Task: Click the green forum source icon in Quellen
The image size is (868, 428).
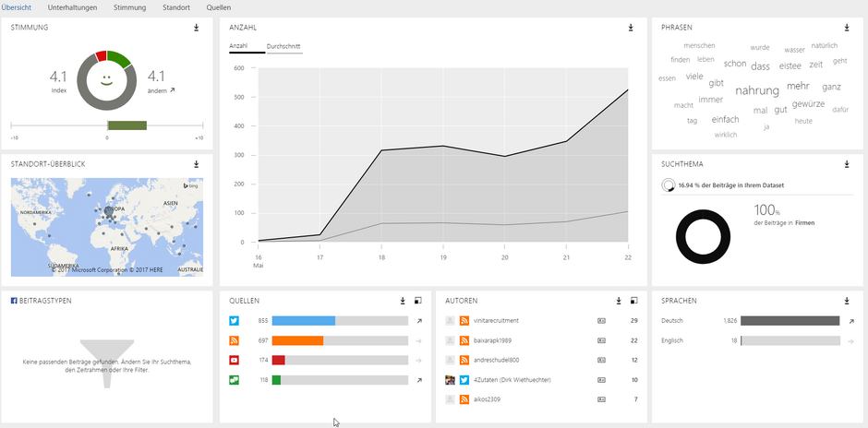Action: pyautogui.click(x=235, y=380)
